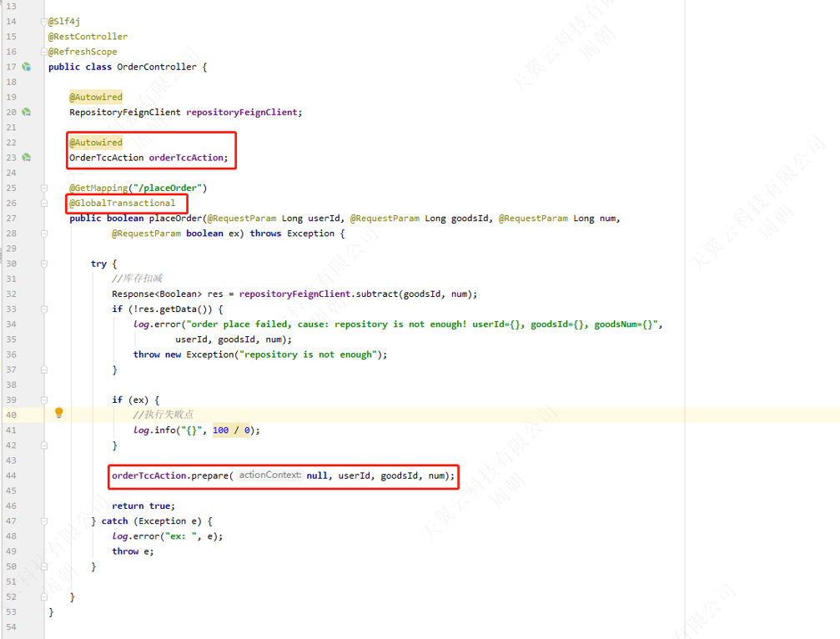Image resolution: width=840 pixels, height=639 pixels.
Task: Open the yellow lightbulb quick-fix on line 40
Action: [x=59, y=413]
